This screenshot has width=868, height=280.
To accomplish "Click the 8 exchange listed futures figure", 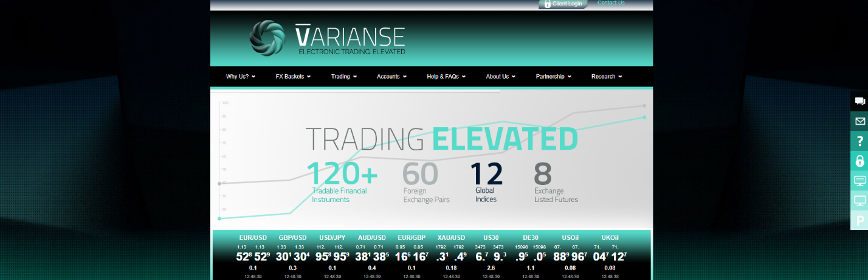I will (543, 173).
